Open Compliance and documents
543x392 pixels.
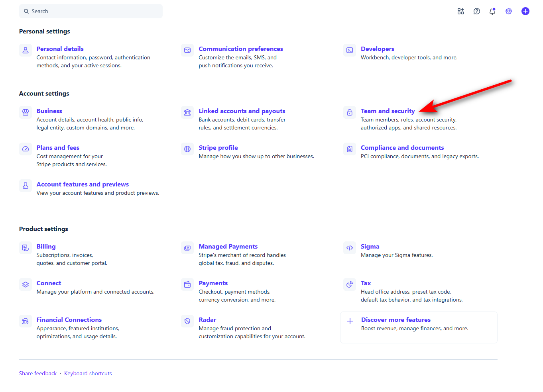click(402, 147)
